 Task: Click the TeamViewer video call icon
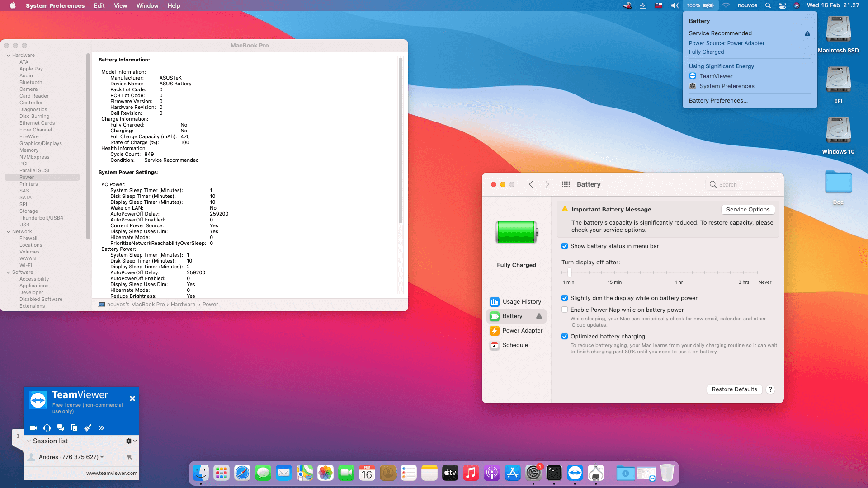pos(33,427)
